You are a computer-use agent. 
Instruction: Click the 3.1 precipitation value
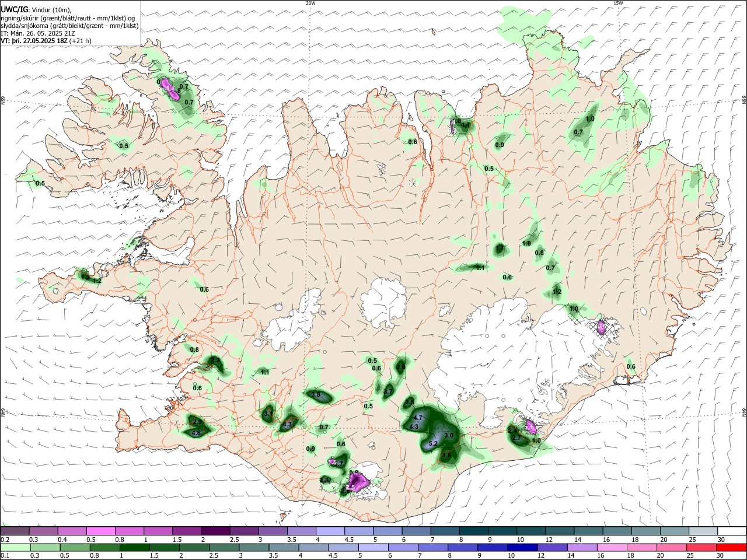(x=269, y=413)
